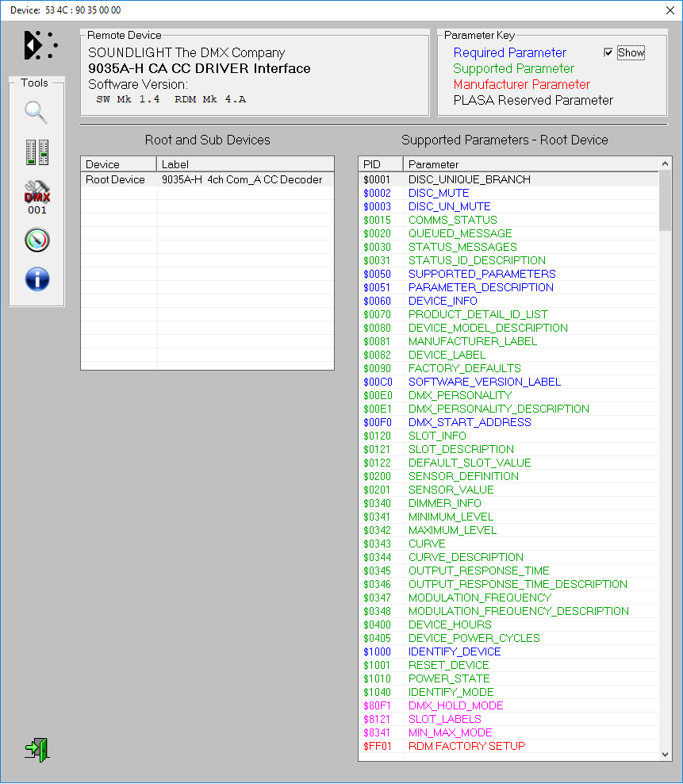Open the fader levels mixer tool

[x=36, y=152]
